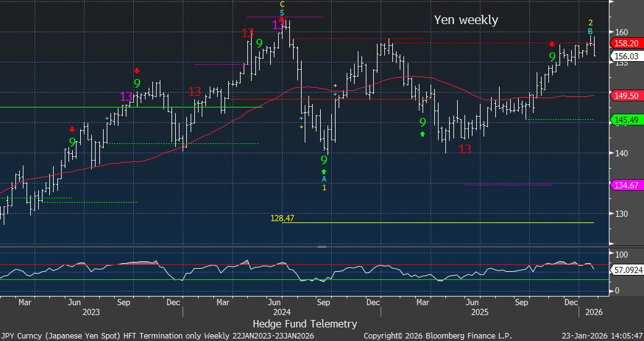
Task: Click the magenta 13 marker near September 2023
Action: click(x=126, y=97)
